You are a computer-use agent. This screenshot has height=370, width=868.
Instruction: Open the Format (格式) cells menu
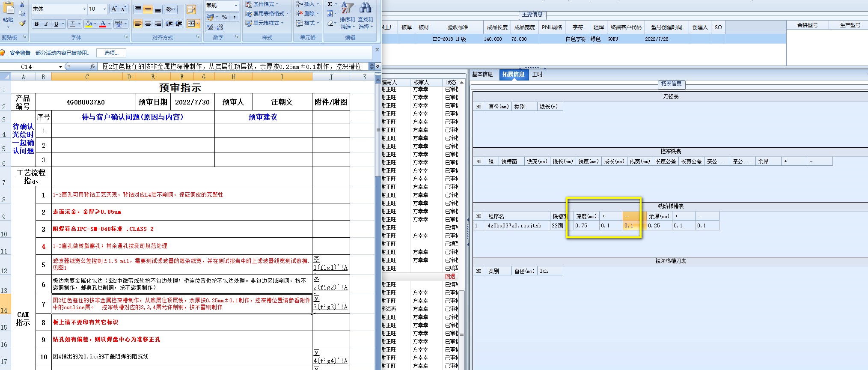pyautogui.click(x=307, y=23)
